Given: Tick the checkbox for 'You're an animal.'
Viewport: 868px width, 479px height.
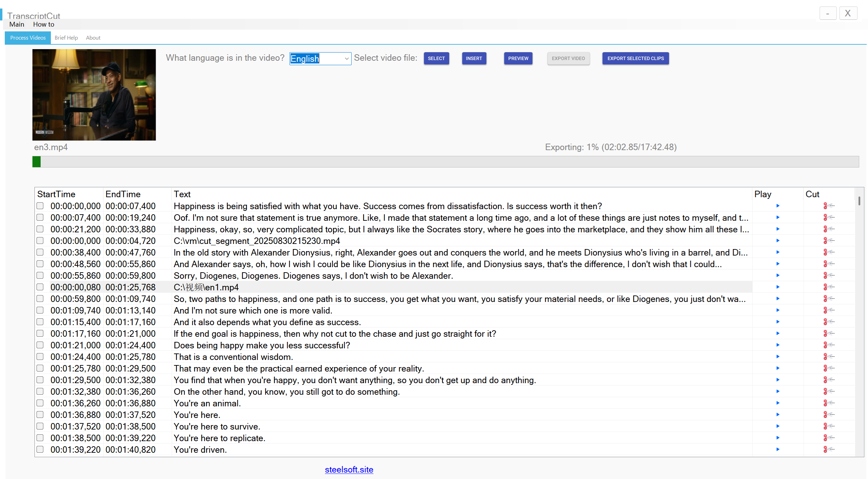Looking at the screenshot, I should click(x=40, y=403).
